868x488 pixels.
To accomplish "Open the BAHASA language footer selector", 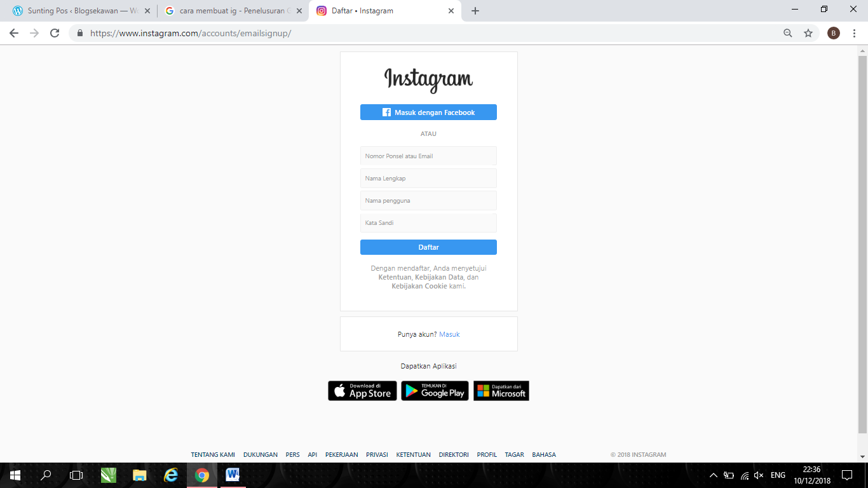I will point(544,455).
